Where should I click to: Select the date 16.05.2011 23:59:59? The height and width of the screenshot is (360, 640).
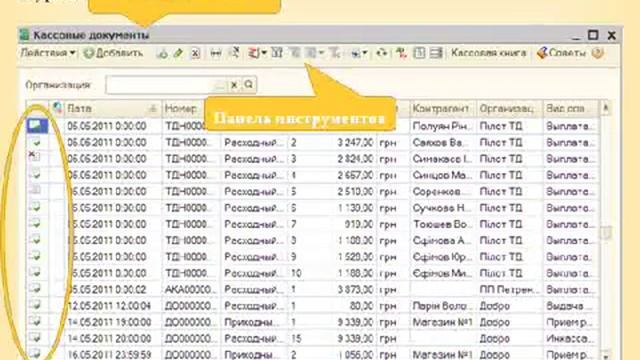tap(109, 355)
